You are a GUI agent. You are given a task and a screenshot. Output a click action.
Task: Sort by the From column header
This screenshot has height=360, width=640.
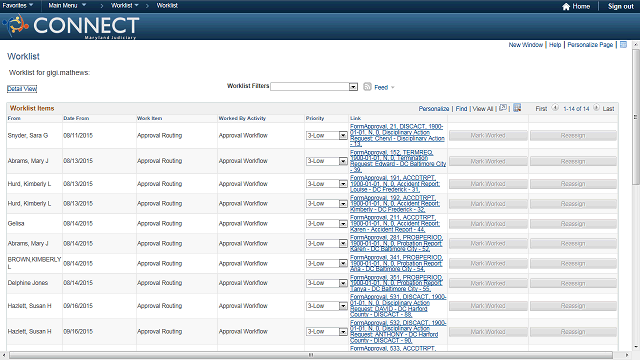coord(14,118)
